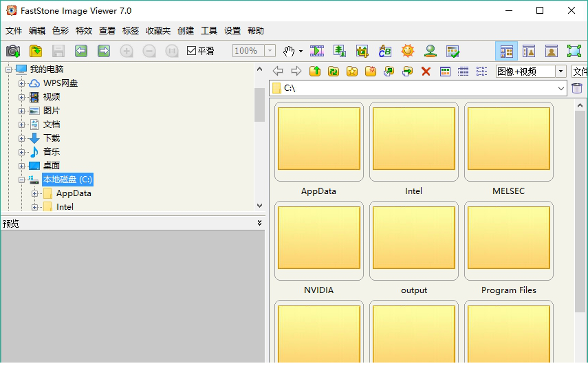Screen dimensions: 588x377
Task: Expand the 视频 tree node
Action: click(x=21, y=97)
